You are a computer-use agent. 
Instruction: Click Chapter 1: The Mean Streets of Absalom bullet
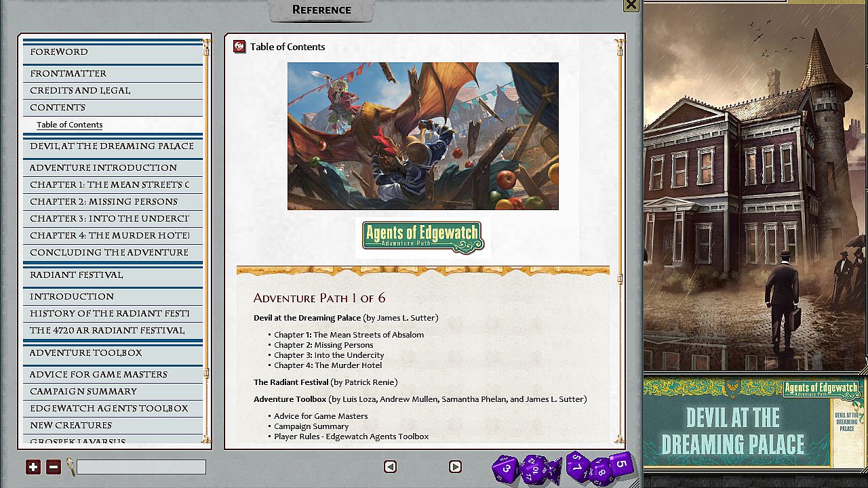coord(349,335)
